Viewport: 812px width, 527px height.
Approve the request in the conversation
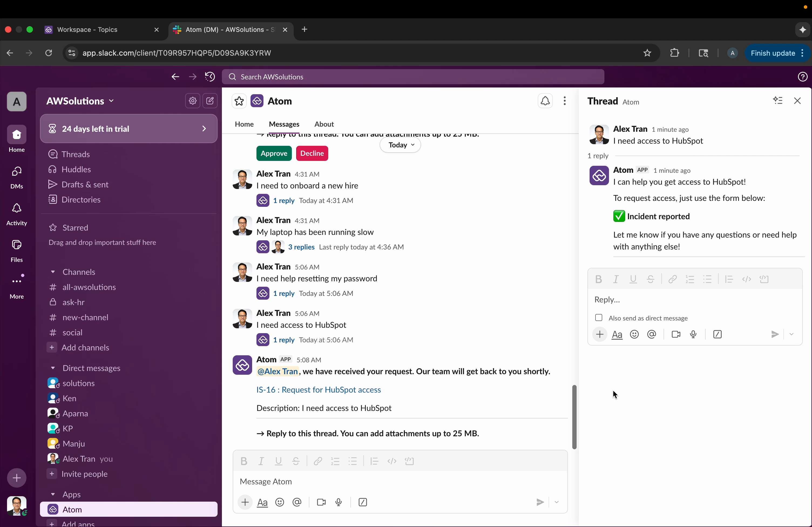(x=274, y=153)
